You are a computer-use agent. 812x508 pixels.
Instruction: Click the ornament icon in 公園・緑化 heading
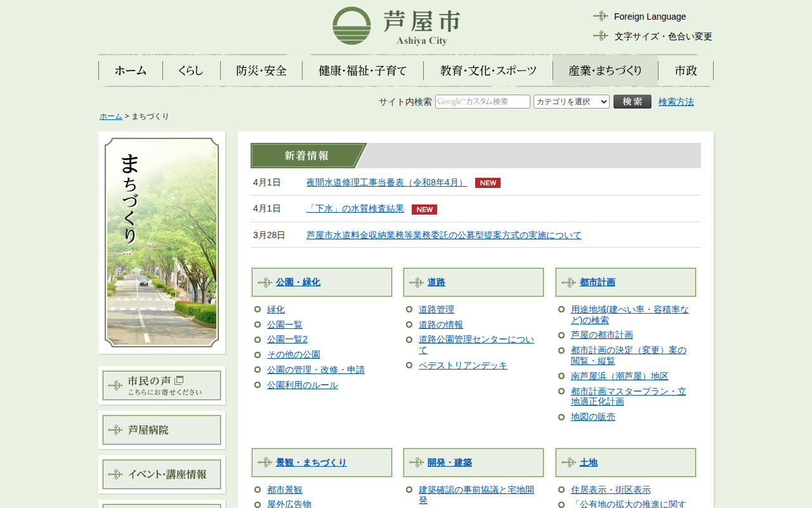(265, 283)
